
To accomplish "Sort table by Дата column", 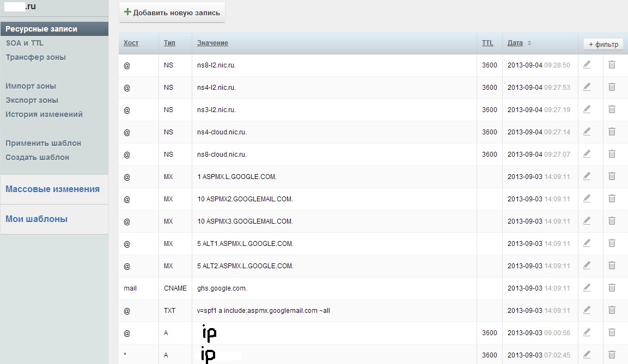I will point(515,43).
